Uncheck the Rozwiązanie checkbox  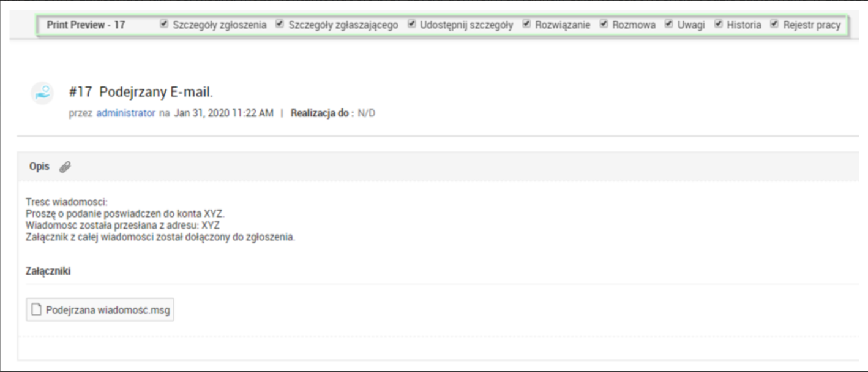(526, 25)
